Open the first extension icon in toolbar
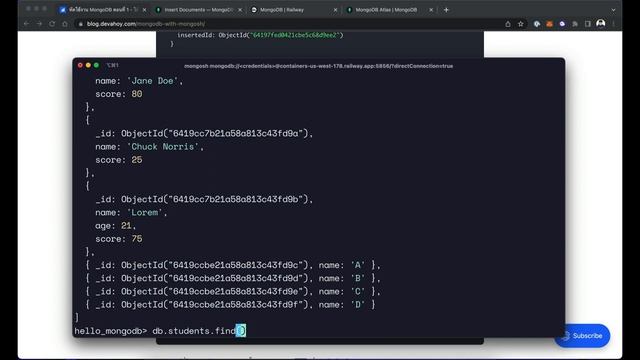 (537, 24)
